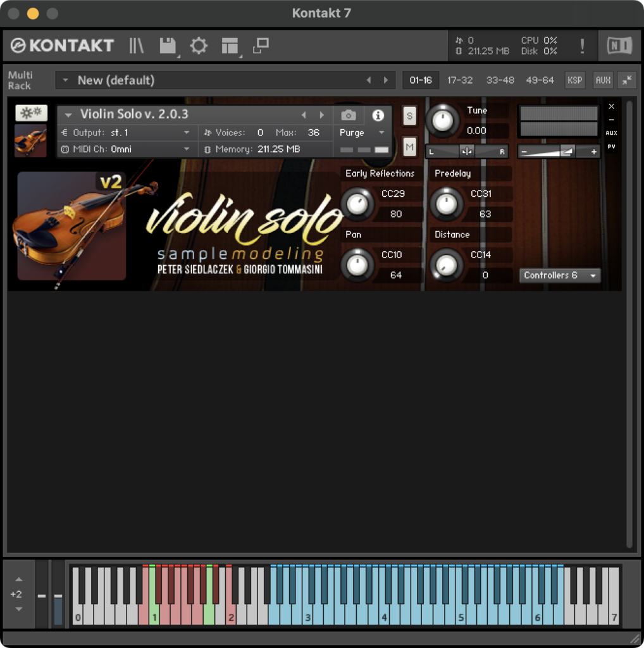Minimize rack view with arrows icon
This screenshot has height=648, width=644.
coord(626,80)
